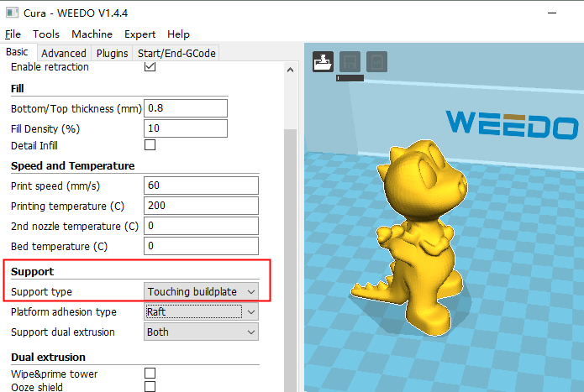The height and width of the screenshot is (392, 584).
Task: Open the File menu
Action: coord(13,34)
